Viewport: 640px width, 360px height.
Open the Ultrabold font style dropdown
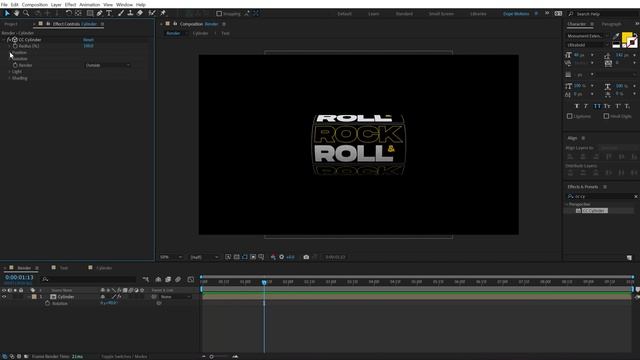click(x=588, y=45)
